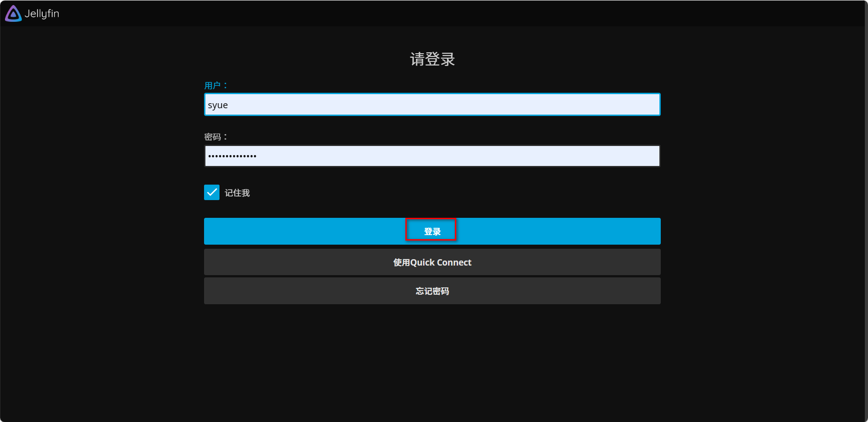
Task: Click the white checkmark in the checkbox
Action: click(x=212, y=192)
